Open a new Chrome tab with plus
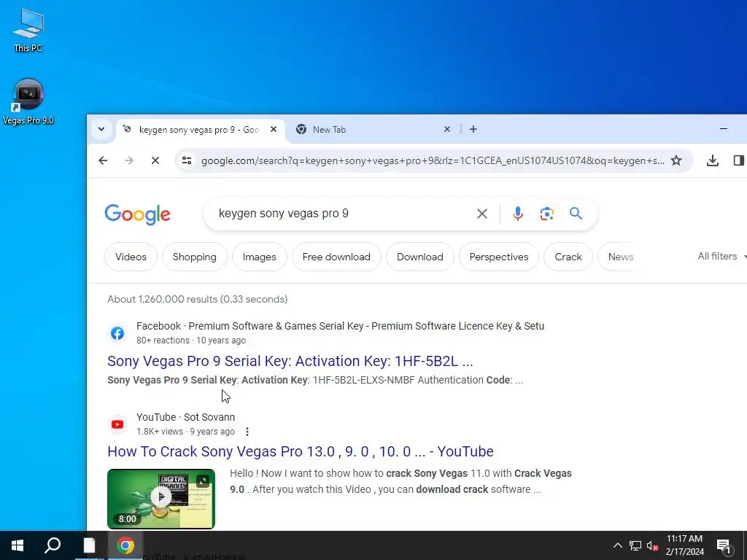747x560 pixels. tap(473, 129)
